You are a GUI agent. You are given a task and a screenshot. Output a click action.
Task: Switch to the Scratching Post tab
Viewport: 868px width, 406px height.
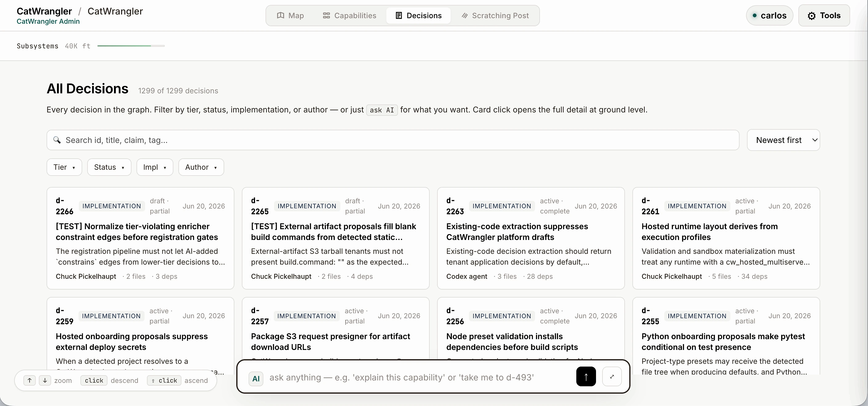pyautogui.click(x=495, y=15)
